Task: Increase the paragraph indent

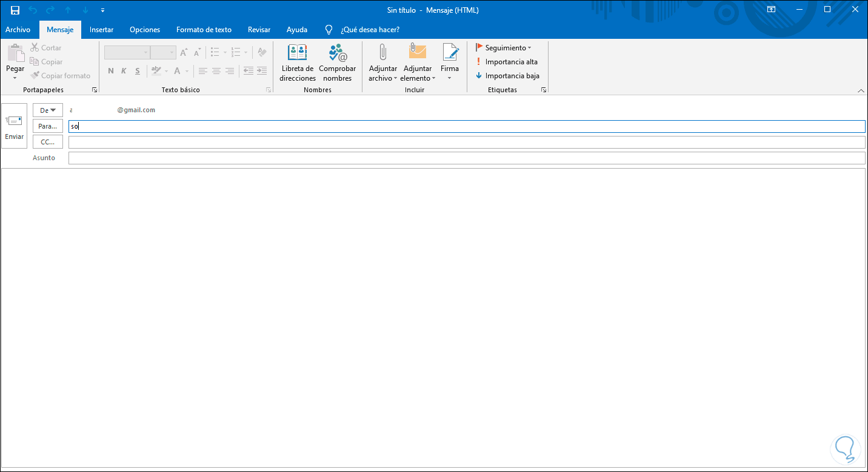Action: [x=262, y=71]
